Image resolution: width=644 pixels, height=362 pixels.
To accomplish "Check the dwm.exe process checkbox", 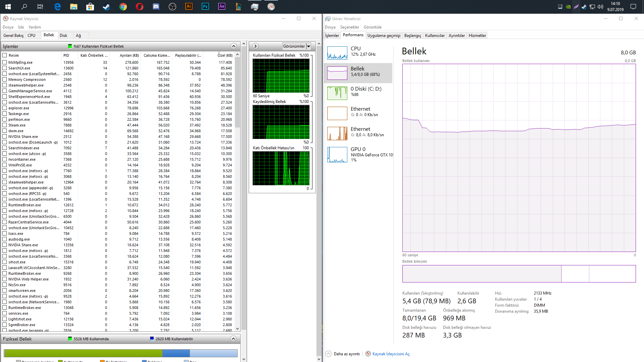I will click(x=5, y=131).
